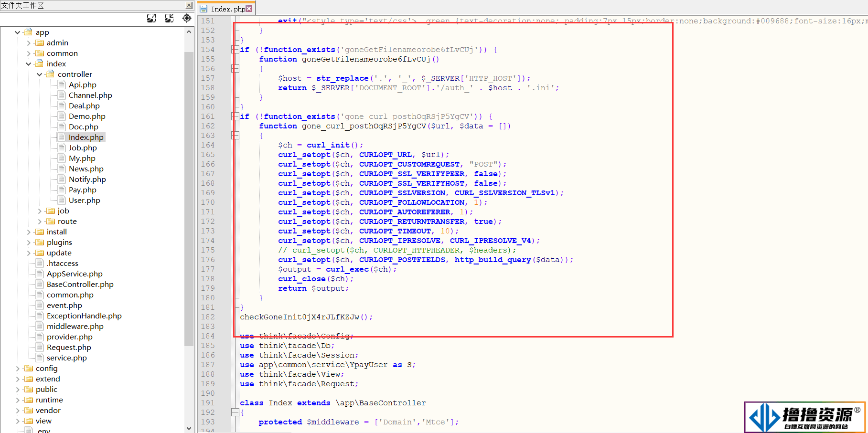Click line number 182 in margin
Image resolution: width=868 pixels, height=433 pixels.
click(208, 317)
